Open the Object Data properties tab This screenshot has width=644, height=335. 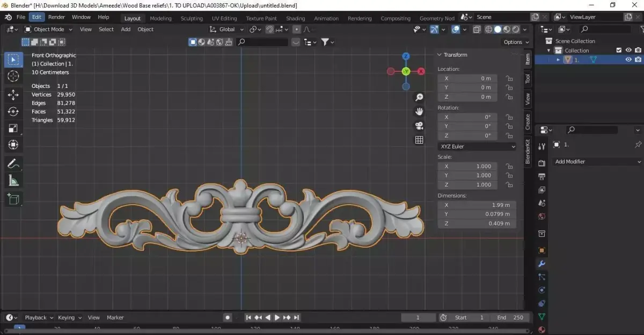[x=541, y=317]
